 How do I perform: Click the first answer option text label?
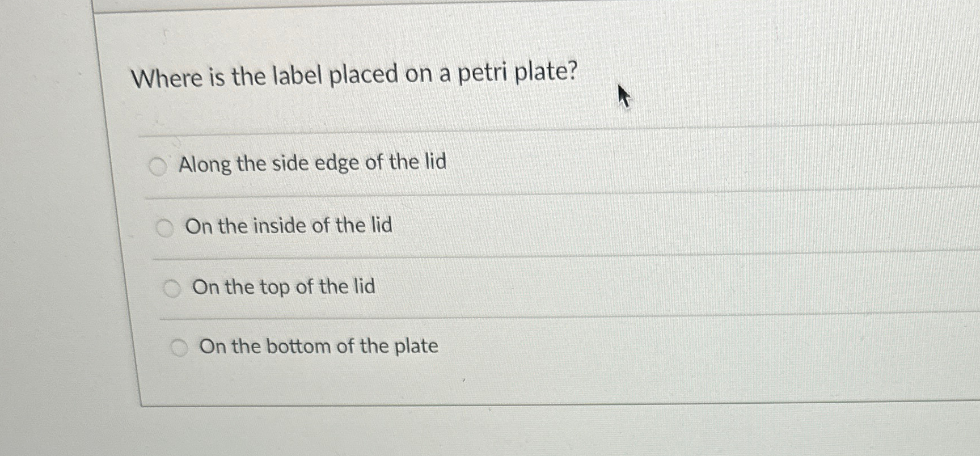coord(313,163)
